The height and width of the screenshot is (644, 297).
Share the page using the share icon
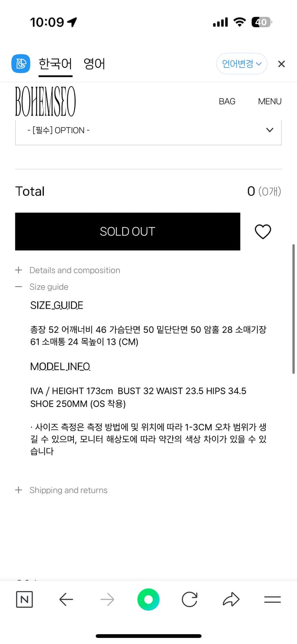point(231,600)
